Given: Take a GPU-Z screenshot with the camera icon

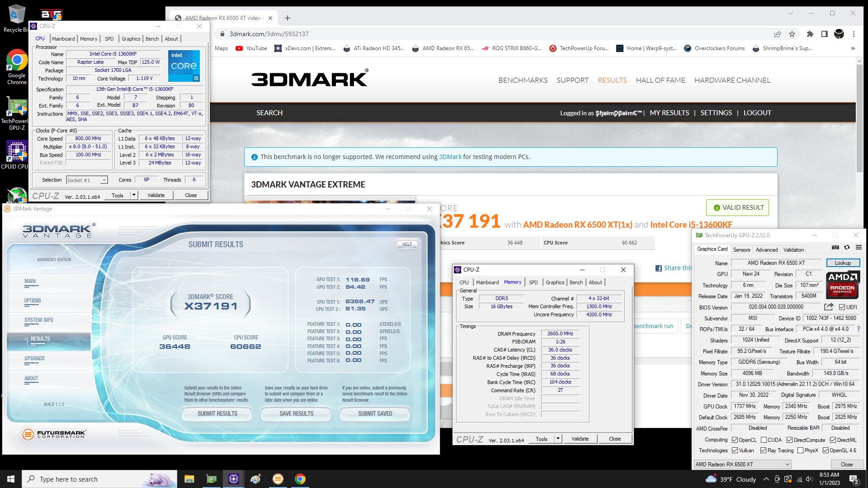Looking at the screenshot, I should [835, 247].
